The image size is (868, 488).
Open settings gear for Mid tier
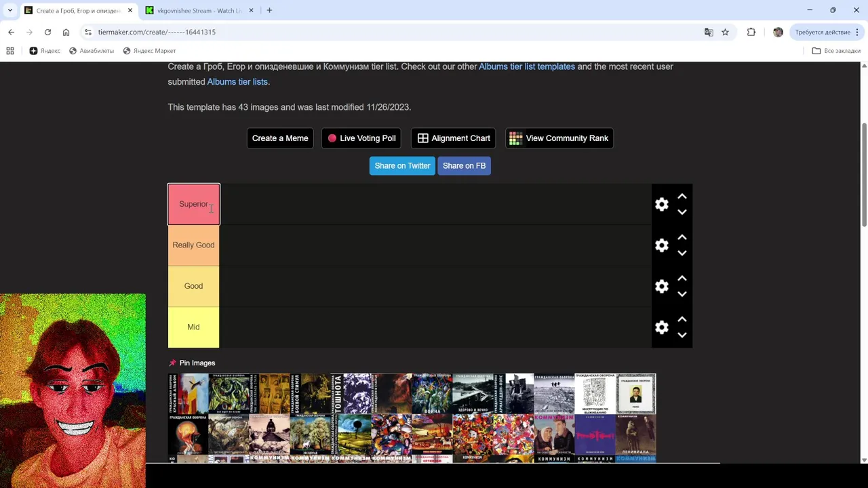point(662,327)
